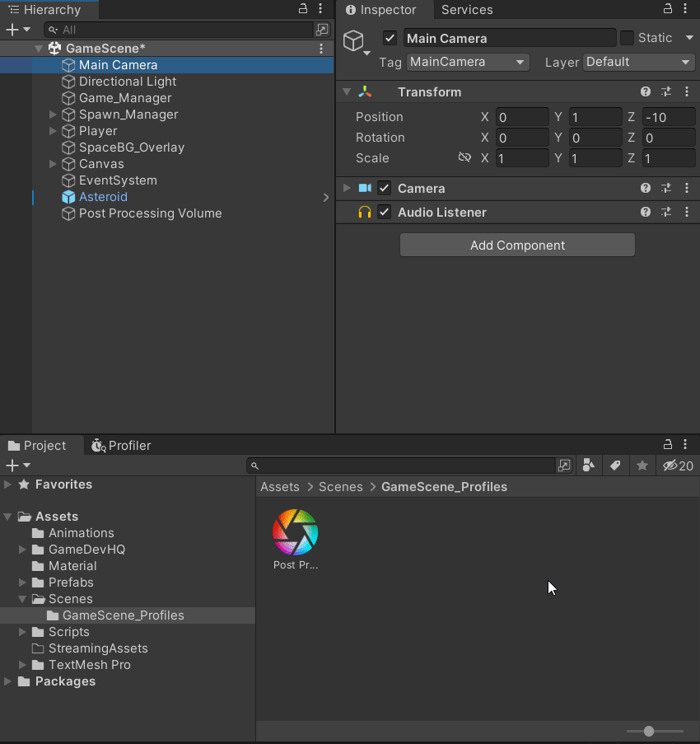Click Rotation Y field
700x744 pixels.
pos(595,138)
